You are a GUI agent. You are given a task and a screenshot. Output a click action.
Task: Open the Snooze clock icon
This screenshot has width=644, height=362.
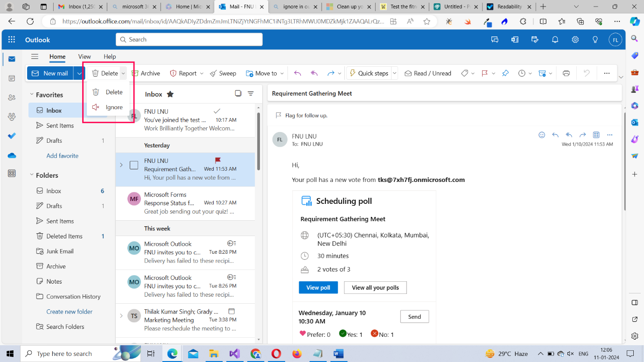(522, 73)
